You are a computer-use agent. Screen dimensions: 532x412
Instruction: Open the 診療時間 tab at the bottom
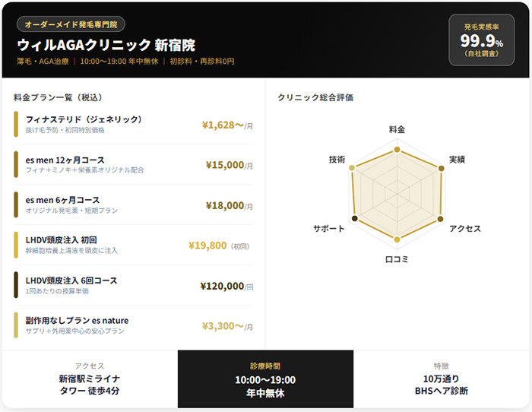(265, 379)
